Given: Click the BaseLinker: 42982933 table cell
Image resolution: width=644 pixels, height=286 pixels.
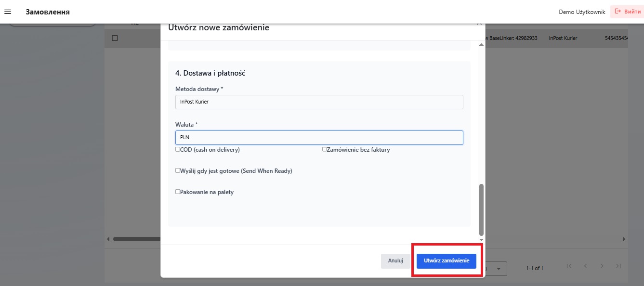Looking at the screenshot, I should (512, 38).
